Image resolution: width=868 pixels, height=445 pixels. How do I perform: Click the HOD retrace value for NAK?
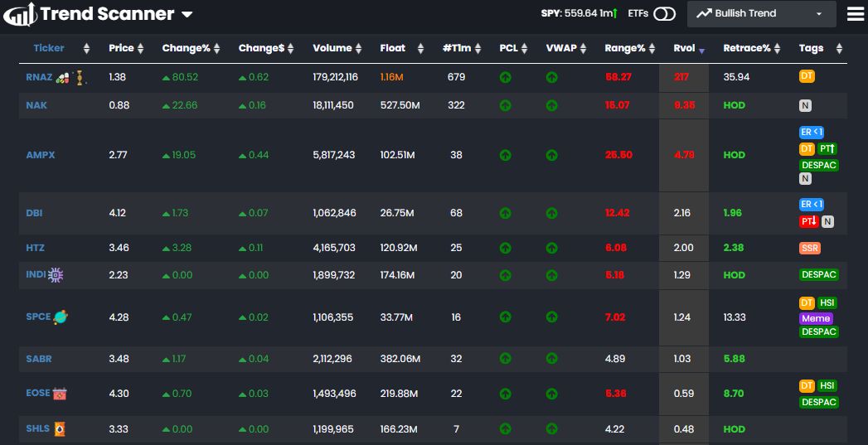(x=734, y=105)
